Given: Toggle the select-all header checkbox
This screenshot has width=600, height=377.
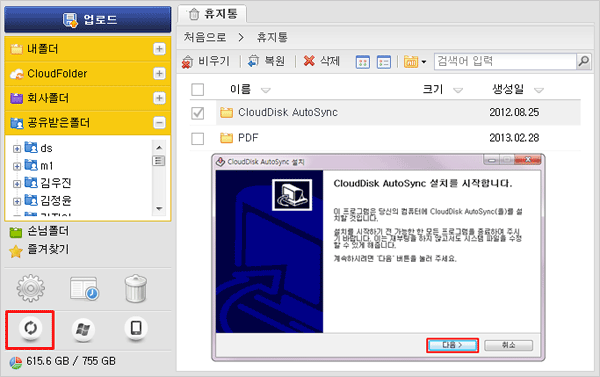Looking at the screenshot, I should point(197,90).
